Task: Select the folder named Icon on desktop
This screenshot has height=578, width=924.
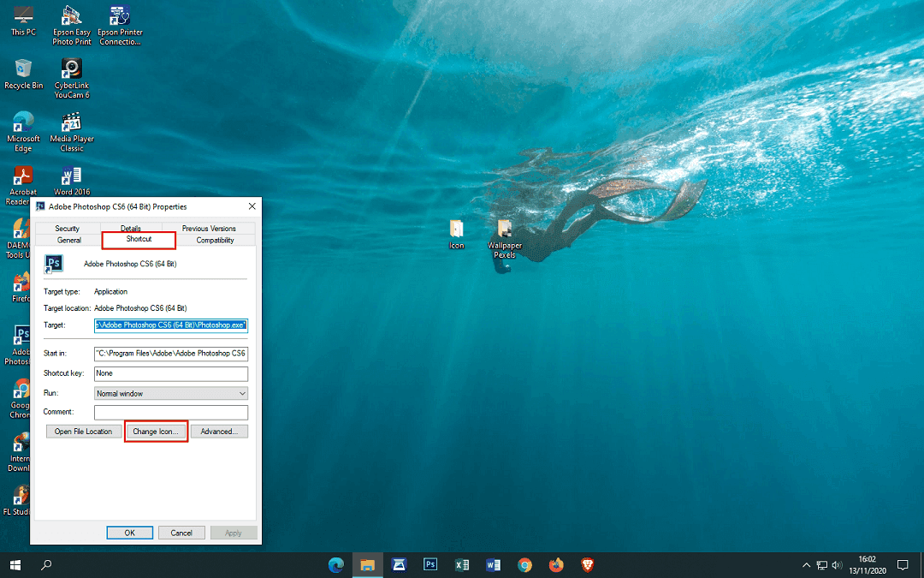Action: pyautogui.click(x=457, y=234)
